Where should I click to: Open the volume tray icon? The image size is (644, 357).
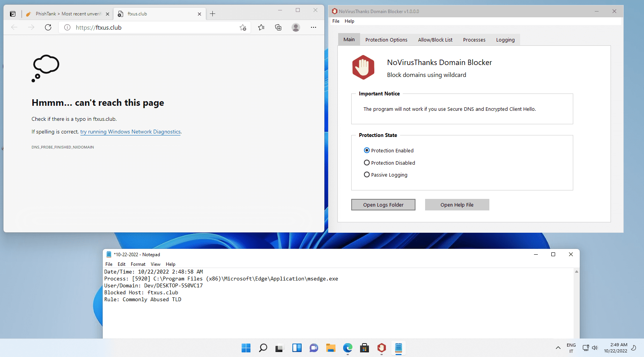[x=595, y=348]
